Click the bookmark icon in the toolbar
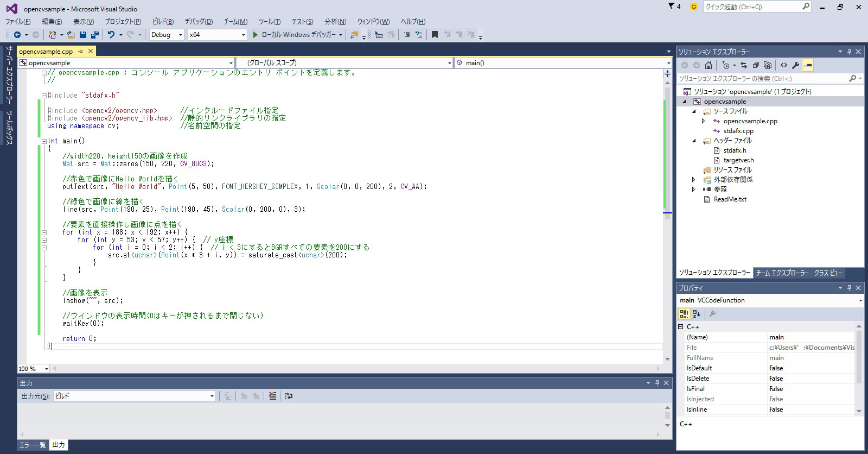Image resolution: width=868 pixels, height=454 pixels. point(435,35)
